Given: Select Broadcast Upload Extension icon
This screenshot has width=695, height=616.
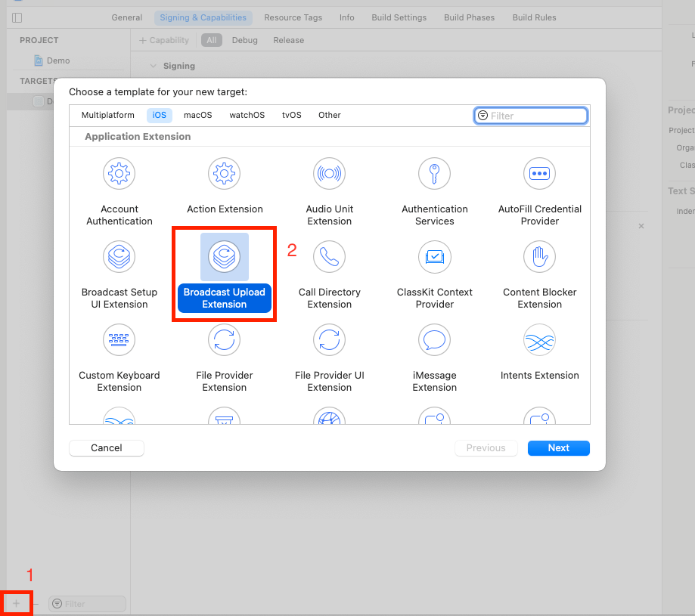Looking at the screenshot, I should (x=225, y=256).
